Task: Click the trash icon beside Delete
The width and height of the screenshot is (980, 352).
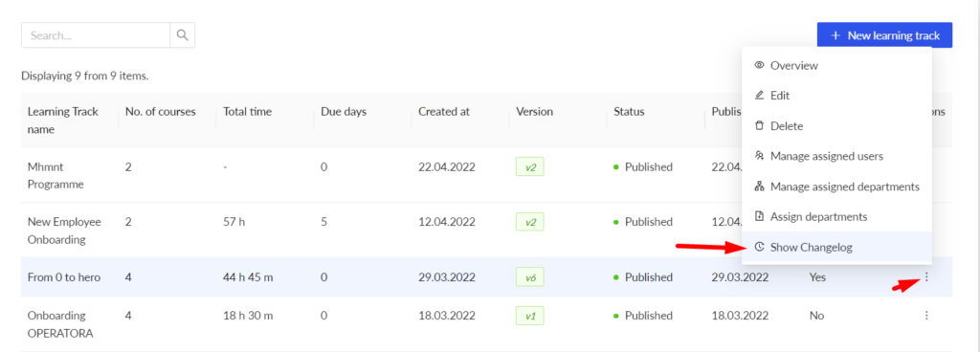Action: click(759, 126)
